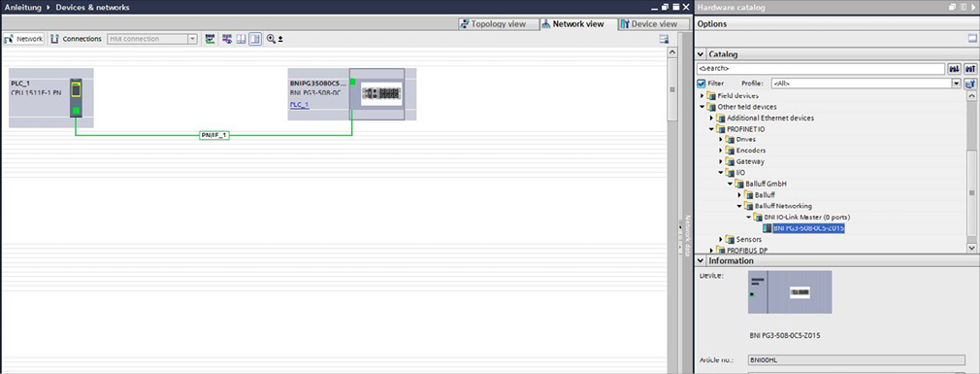Click the profile settings icon beside Profile dropdown
Image resolution: width=980 pixels, height=374 pixels.
point(970,84)
